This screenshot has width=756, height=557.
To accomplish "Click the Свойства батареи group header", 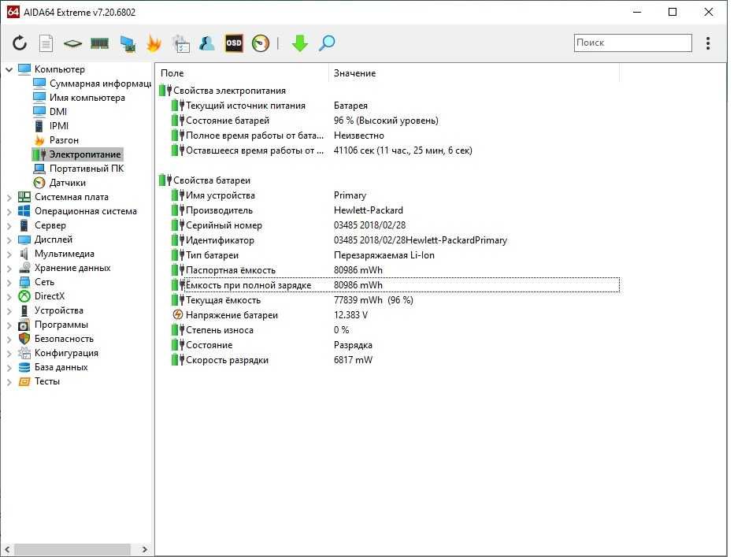I will tap(212, 180).
